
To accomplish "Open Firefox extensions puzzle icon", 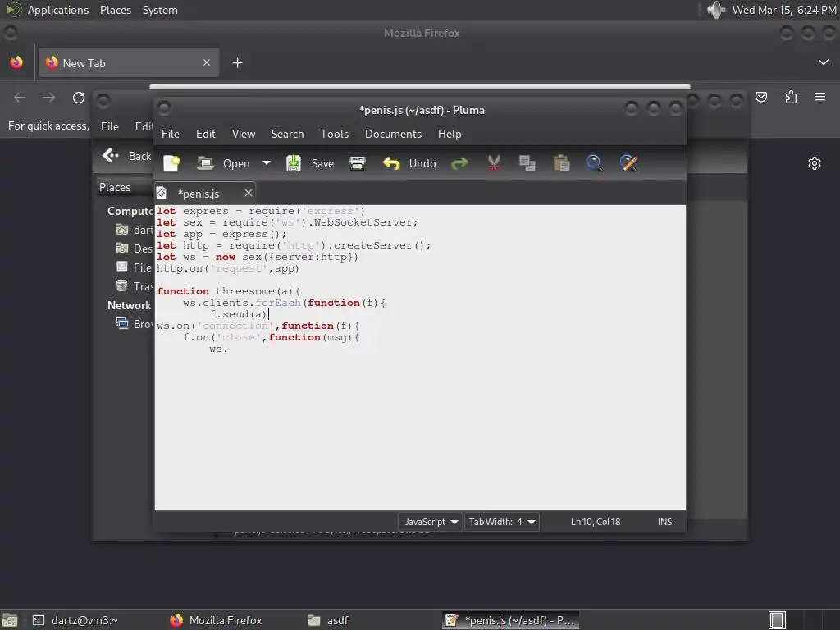I will (792, 97).
